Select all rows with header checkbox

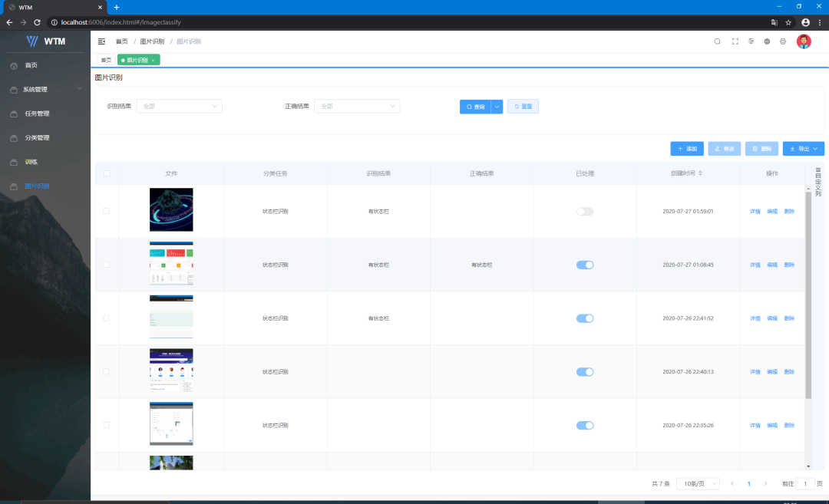click(x=107, y=173)
